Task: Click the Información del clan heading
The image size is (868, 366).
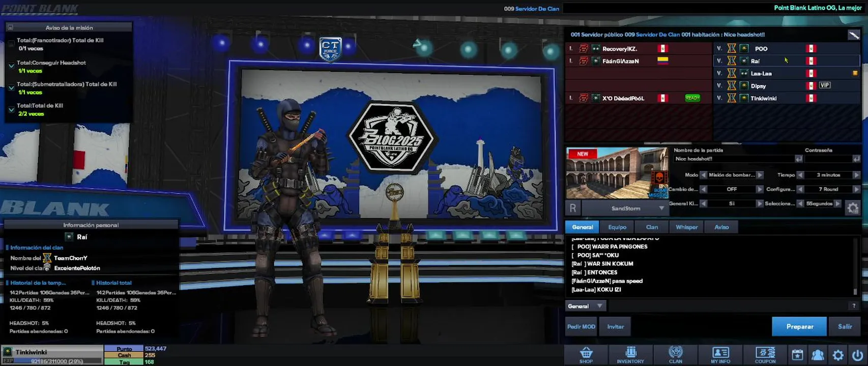Action: (x=37, y=248)
